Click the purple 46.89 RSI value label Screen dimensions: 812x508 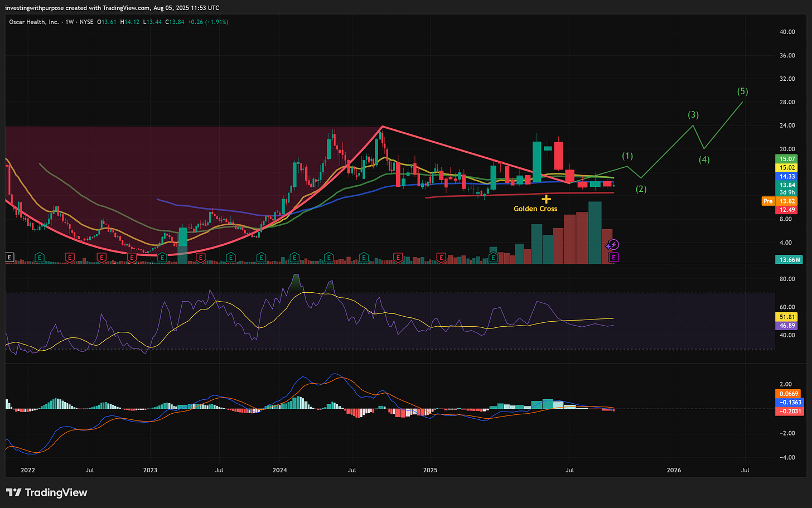[787, 326]
